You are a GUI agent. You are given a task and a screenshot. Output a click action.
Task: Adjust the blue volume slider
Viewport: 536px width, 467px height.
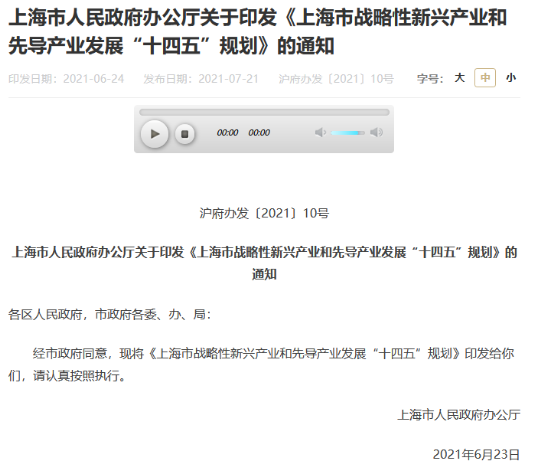[348, 133]
